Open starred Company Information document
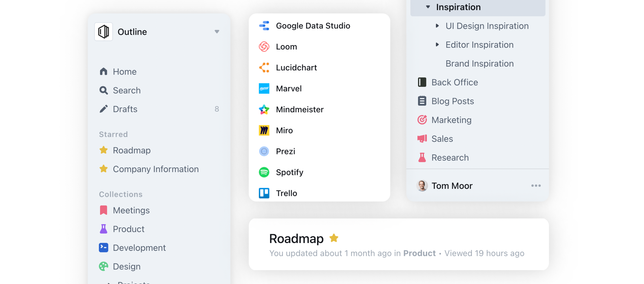Viewport: 644px width, 284px height. click(155, 169)
